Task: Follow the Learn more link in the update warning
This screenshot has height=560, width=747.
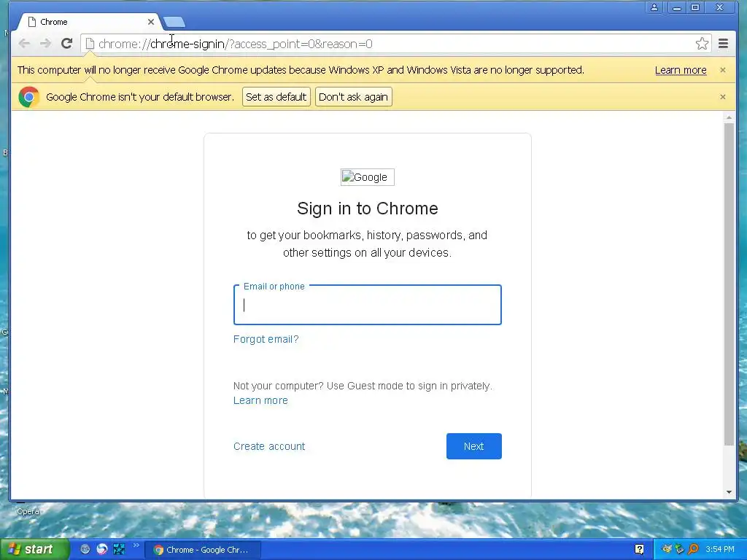Action: 681,70
